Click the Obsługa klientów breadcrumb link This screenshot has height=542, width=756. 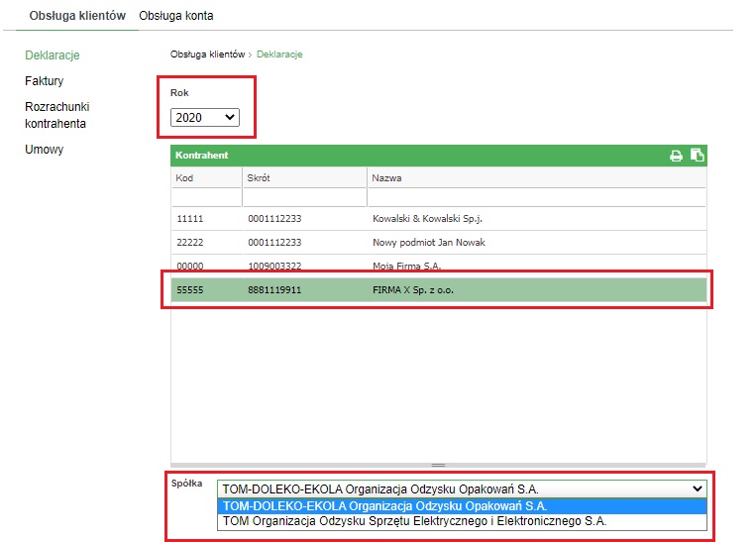207,54
